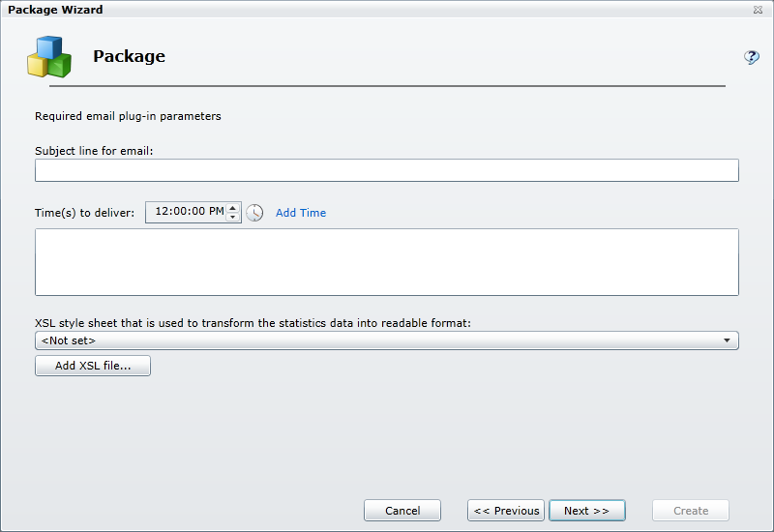Open the clock time picker icon
Screen dimensions: 774x532
(254, 213)
